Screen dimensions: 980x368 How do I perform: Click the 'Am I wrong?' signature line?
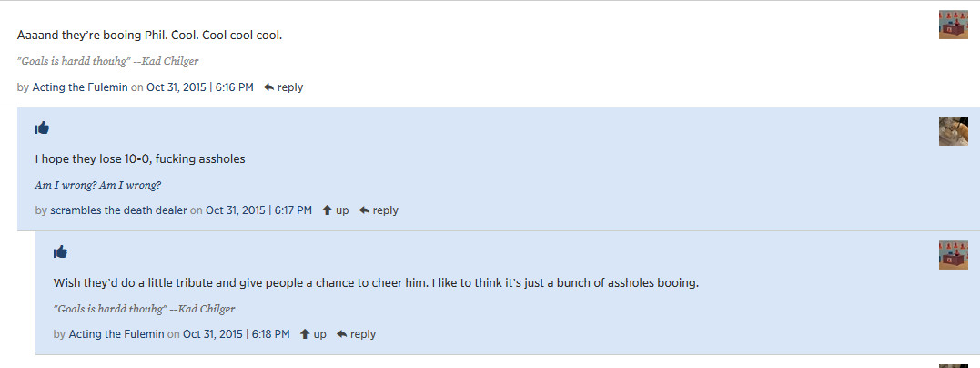tap(97, 185)
